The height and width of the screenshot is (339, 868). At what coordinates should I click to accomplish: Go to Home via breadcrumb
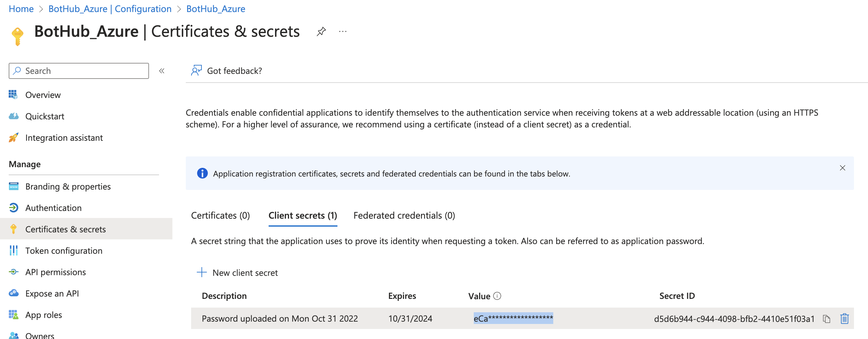click(21, 9)
